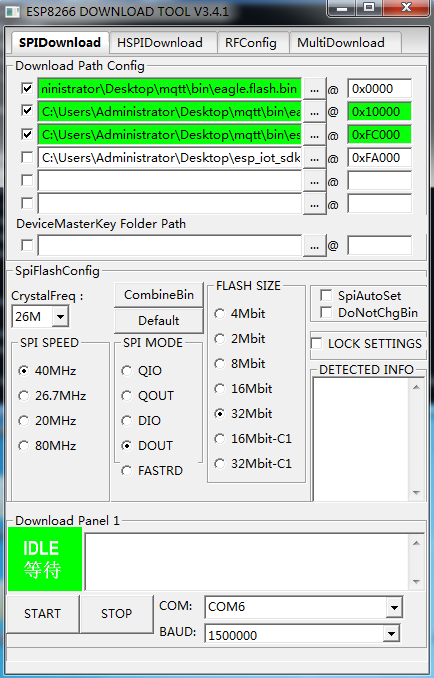The image size is (434, 678).
Task: Click the Download Panel 1 log area
Action: tap(247, 562)
